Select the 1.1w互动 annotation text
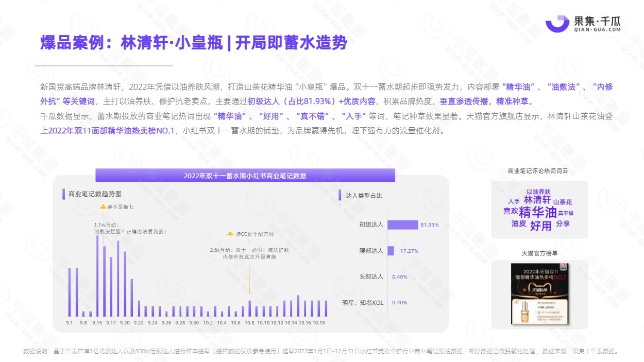This screenshot has height=362, width=644. click(107, 225)
